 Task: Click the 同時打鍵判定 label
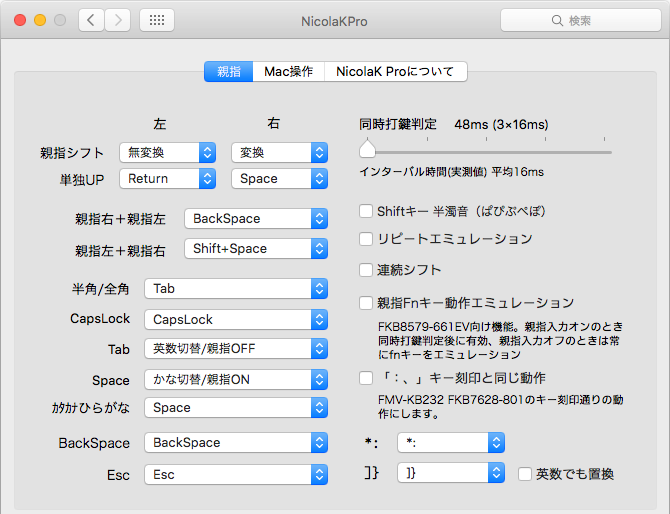click(x=398, y=124)
